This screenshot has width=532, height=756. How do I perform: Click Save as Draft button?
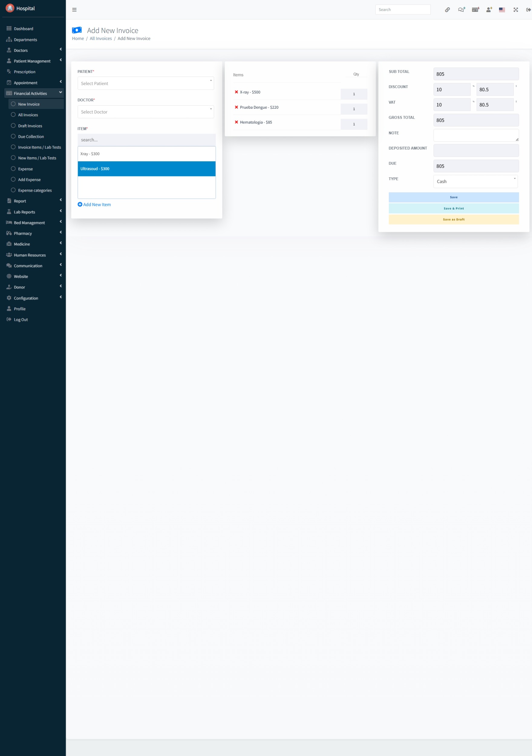454,219
